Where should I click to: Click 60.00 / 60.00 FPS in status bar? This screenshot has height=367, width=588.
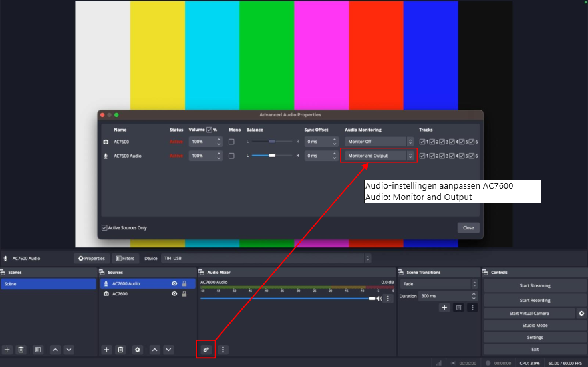point(565,363)
